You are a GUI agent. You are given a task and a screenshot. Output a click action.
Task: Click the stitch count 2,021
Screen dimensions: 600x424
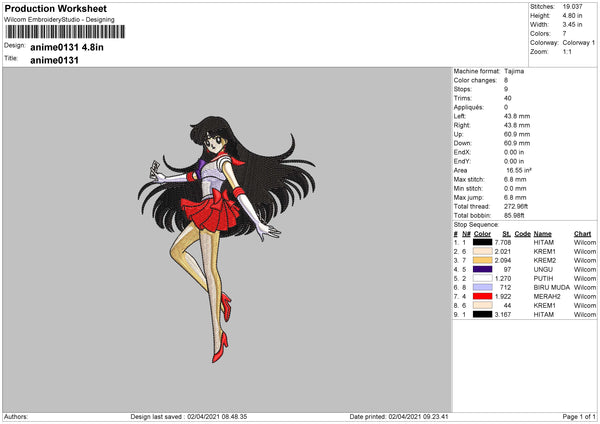click(502, 251)
